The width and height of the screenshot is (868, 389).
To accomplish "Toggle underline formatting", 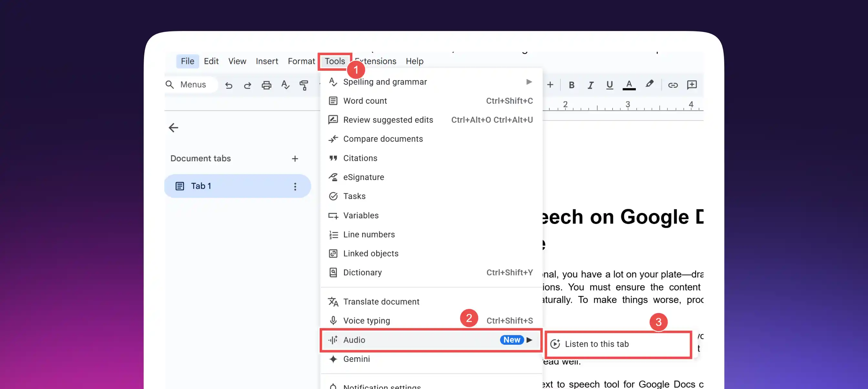I will (x=610, y=85).
